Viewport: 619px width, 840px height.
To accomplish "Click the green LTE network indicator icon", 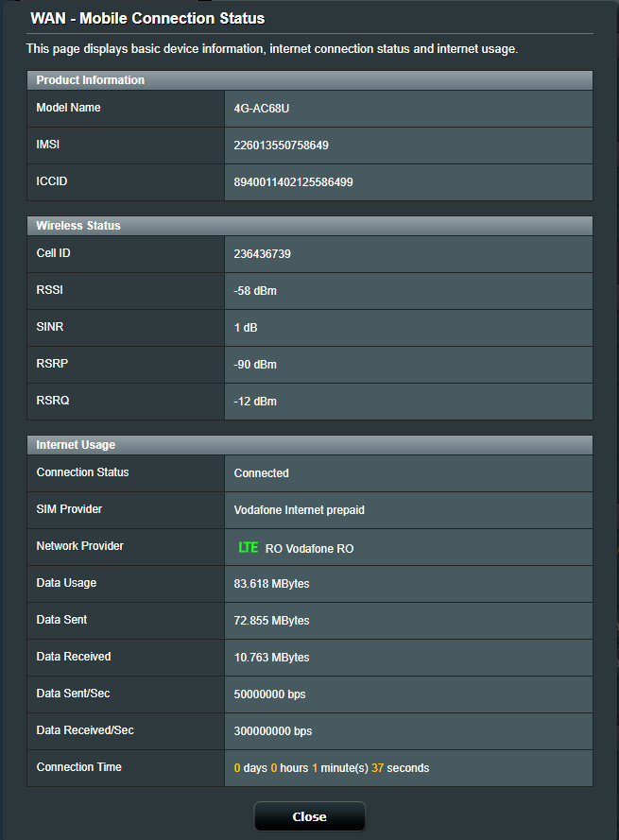I will pos(248,546).
